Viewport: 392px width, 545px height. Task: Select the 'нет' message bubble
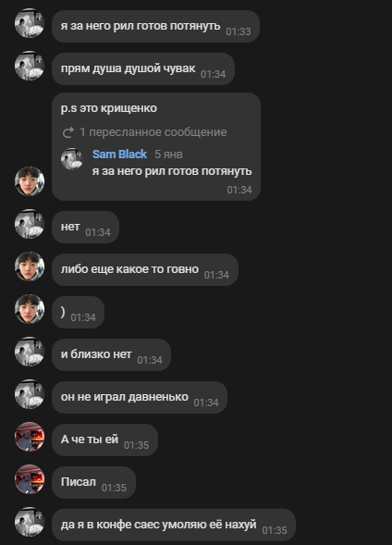click(x=85, y=227)
